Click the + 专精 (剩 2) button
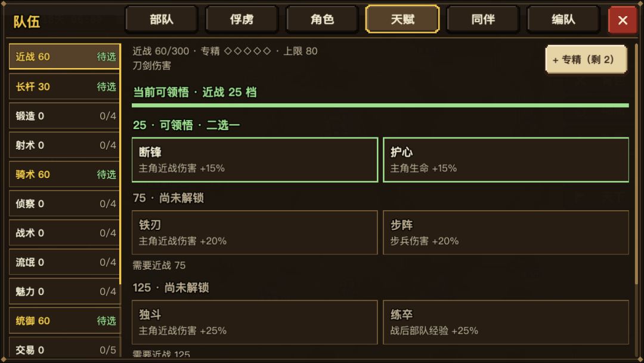The height and width of the screenshot is (363, 644). [586, 60]
